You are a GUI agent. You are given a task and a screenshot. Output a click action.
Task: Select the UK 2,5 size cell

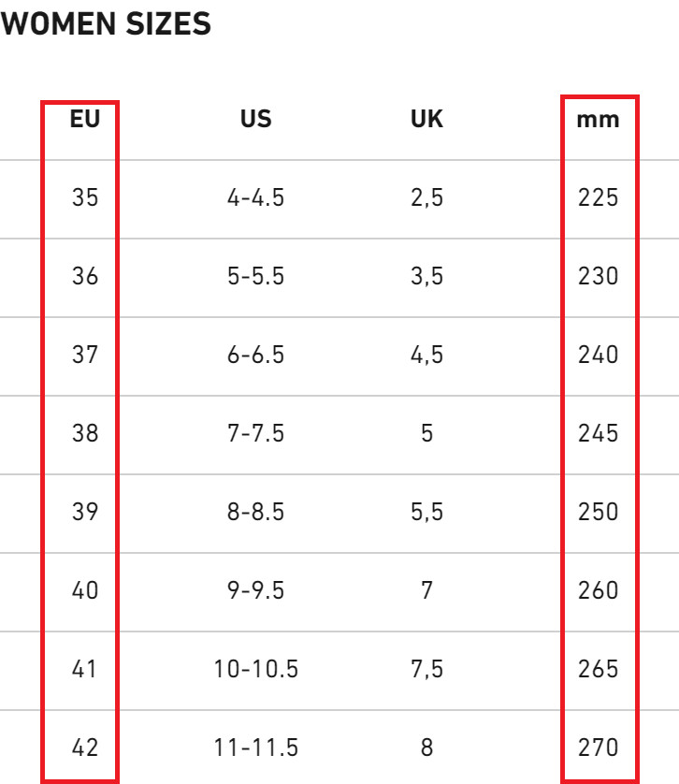(426, 198)
